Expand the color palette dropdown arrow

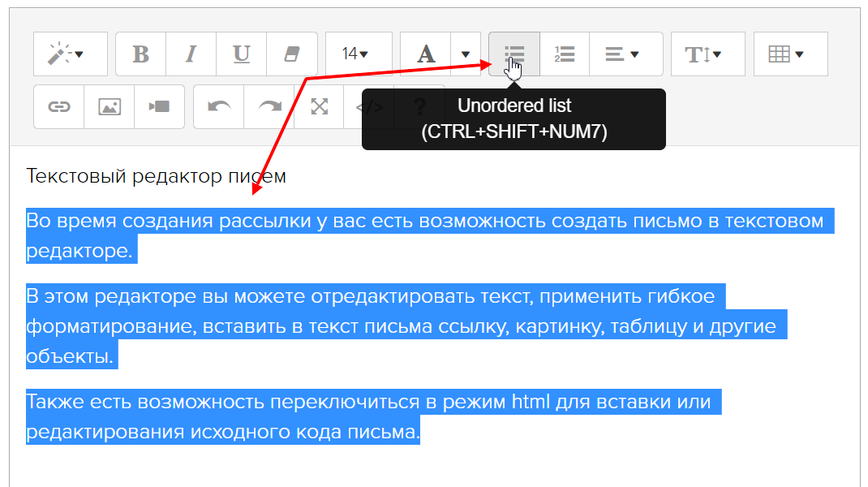click(466, 54)
